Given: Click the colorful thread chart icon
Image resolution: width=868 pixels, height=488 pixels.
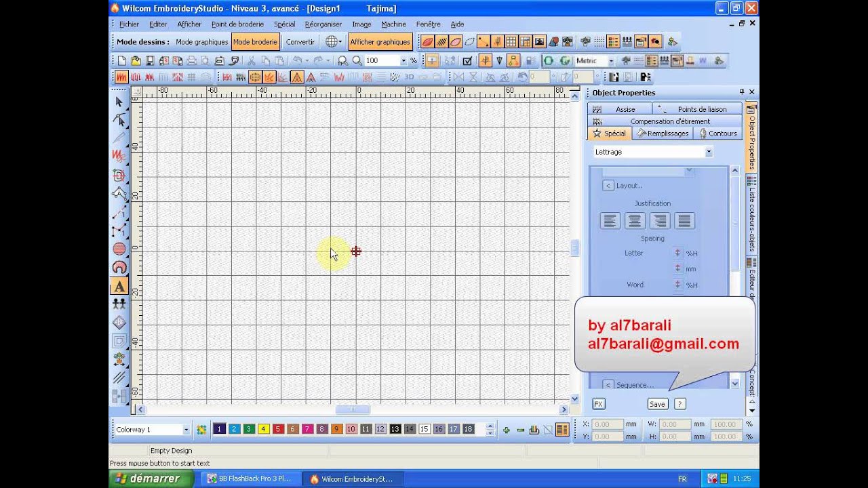Looking at the screenshot, I should pyautogui.click(x=201, y=430).
